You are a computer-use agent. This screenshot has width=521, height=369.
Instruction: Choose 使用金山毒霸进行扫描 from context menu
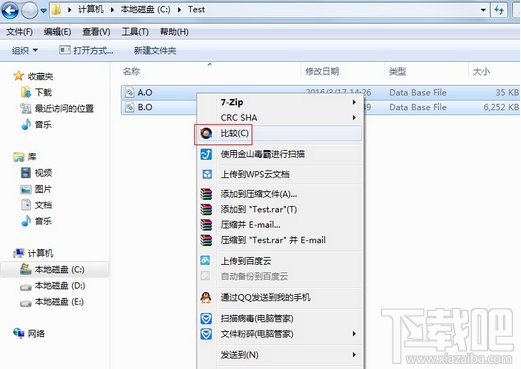click(263, 154)
